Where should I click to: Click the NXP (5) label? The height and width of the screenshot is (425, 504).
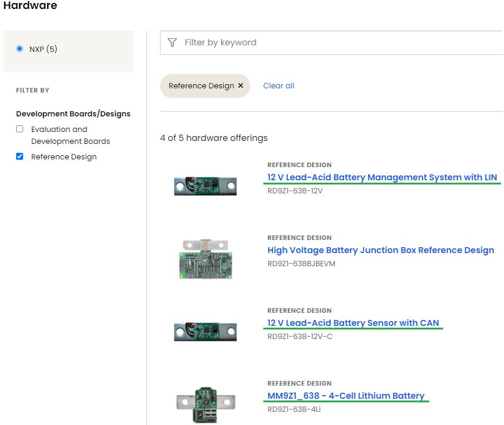(44, 49)
